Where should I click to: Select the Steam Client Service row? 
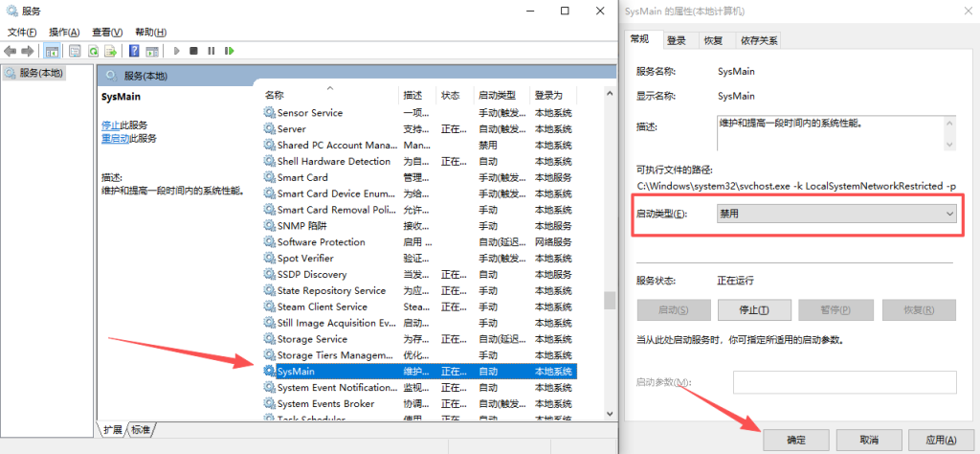323,306
